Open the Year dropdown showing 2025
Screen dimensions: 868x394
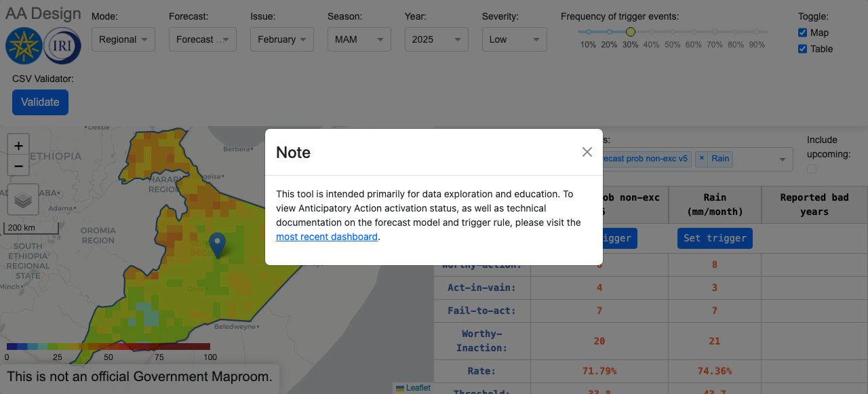tap(436, 39)
